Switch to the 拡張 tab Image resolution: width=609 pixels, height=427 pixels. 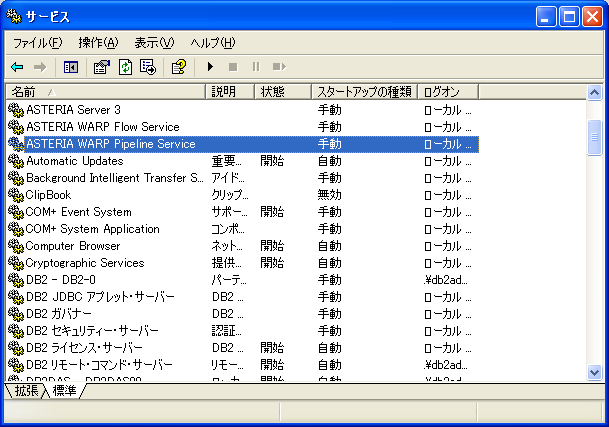point(26,390)
